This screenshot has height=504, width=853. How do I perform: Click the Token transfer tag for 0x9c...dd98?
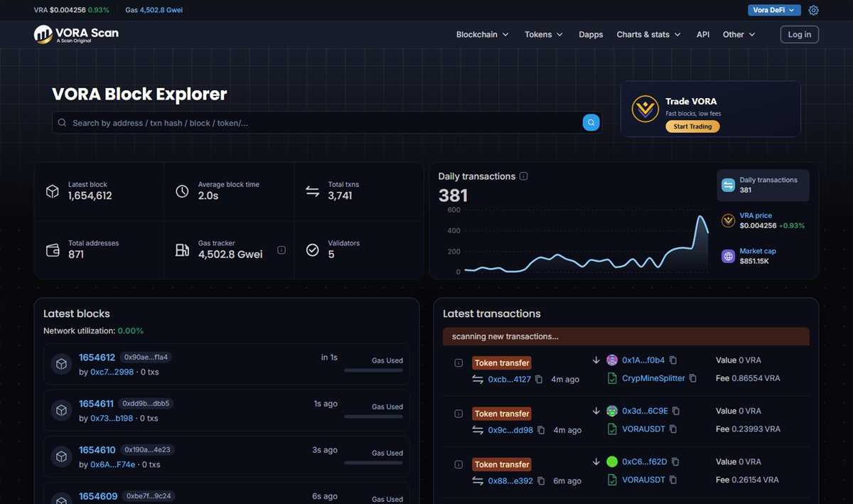coord(502,414)
